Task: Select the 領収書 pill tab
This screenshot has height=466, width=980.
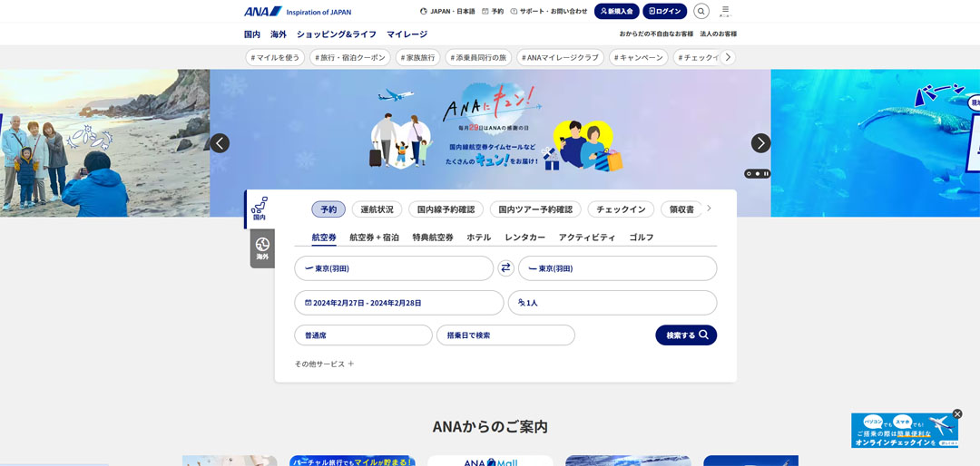Action: click(681, 209)
